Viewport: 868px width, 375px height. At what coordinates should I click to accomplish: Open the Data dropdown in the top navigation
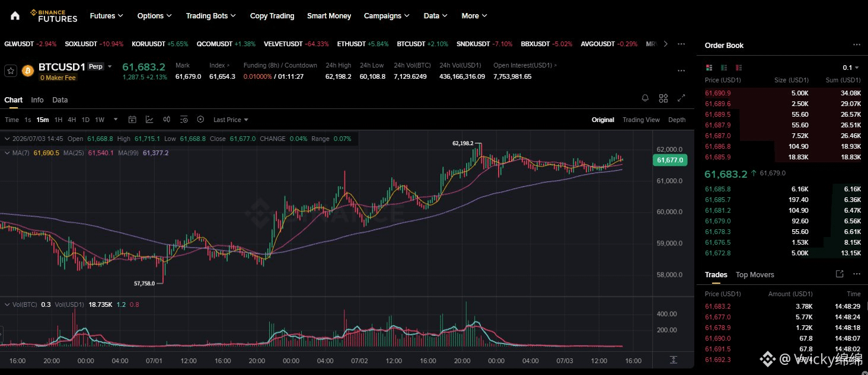tap(436, 16)
